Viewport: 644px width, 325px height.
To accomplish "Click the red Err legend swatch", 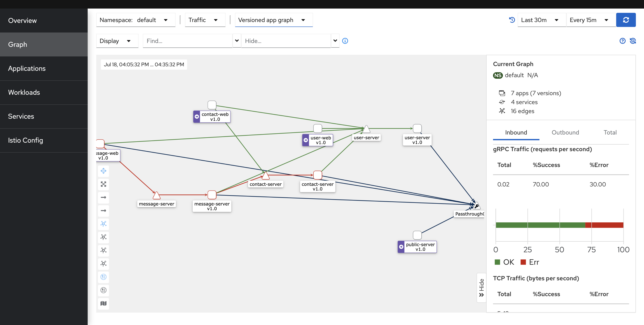I will [x=523, y=262].
